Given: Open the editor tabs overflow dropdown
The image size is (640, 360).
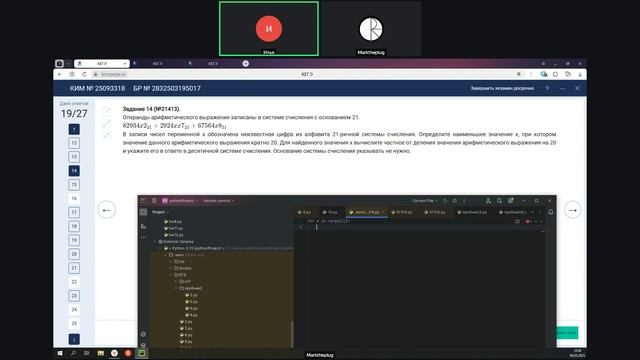Looking at the screenshot, I should coord(532,212).
